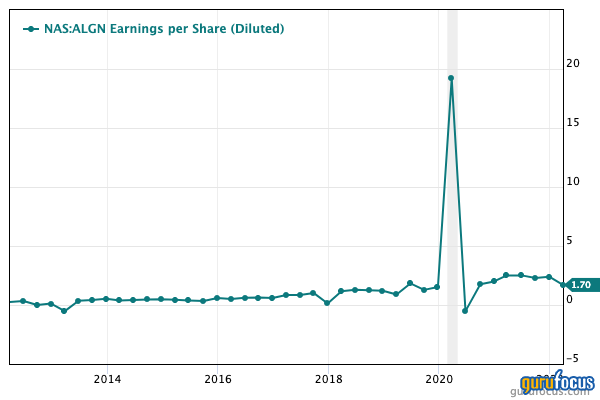This screenshot has height=400, width=600.
Task: Select the last data point beside the 1.70 label
Action: [x=563, y=285]
